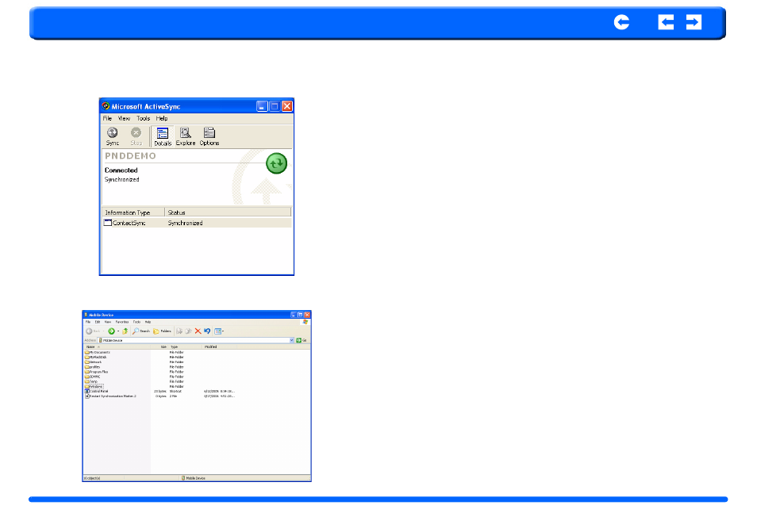Click Synchronized in the ContactSync row

click(186, 223)
